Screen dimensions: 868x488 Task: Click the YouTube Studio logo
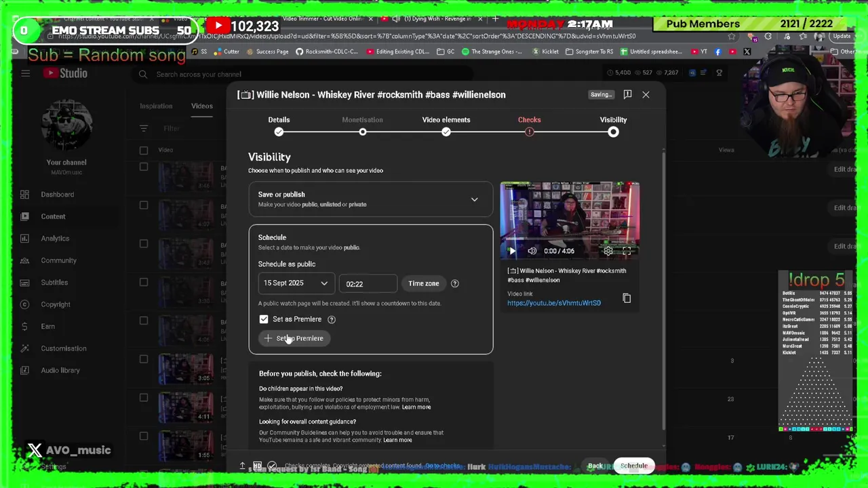(x=64, y=74)
